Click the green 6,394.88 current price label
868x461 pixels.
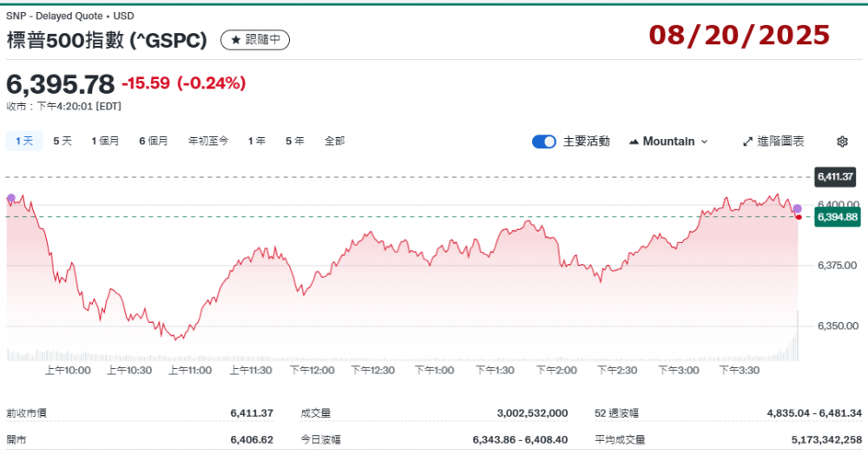[836, 217]
